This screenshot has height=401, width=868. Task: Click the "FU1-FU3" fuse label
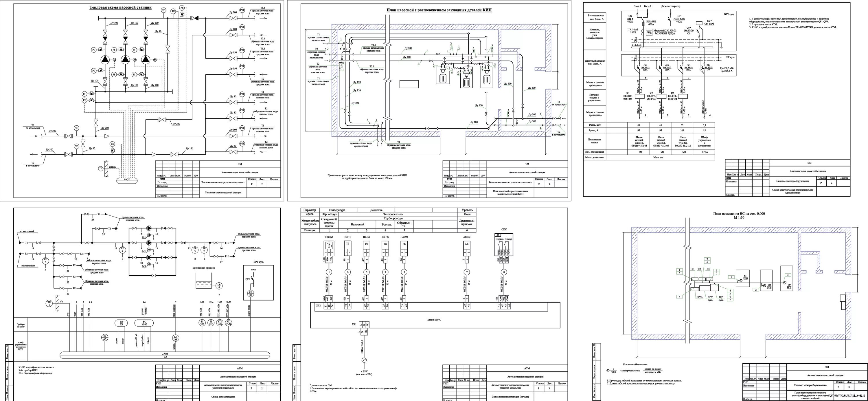(x=651, y=22)
